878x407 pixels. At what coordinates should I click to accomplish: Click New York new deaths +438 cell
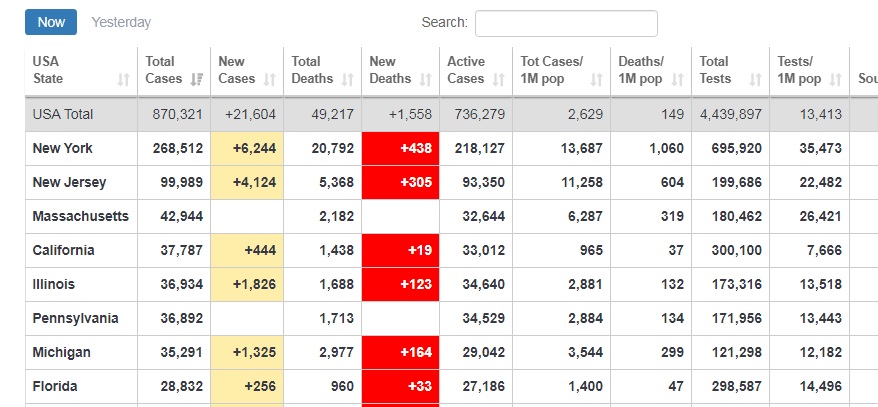click(x=400, y=148)
